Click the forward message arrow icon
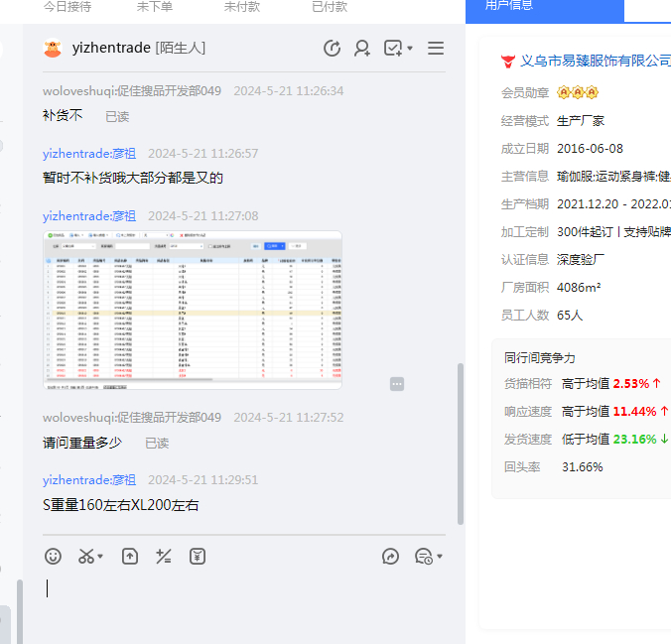 click(x=390, y=557)
